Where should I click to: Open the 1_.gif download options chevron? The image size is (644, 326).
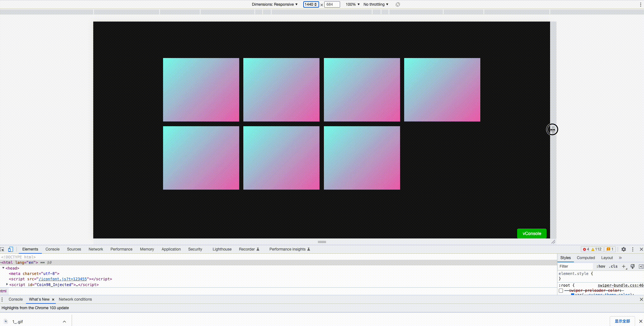click(x=64, y=321)
